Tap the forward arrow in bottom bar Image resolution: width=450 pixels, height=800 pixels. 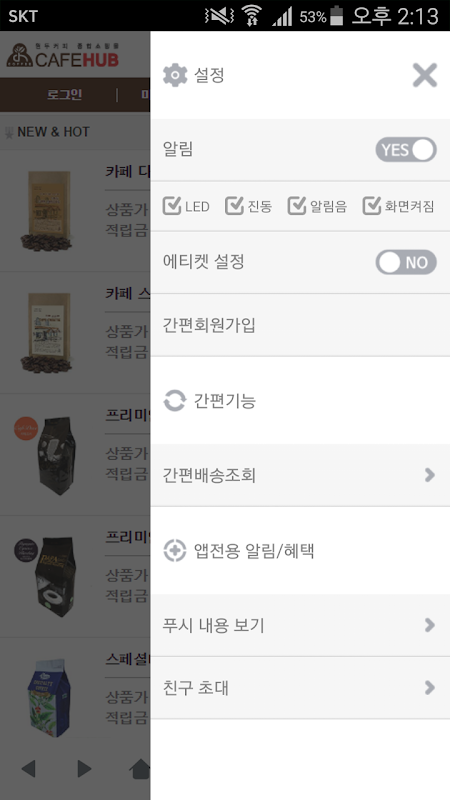point(84,768)
